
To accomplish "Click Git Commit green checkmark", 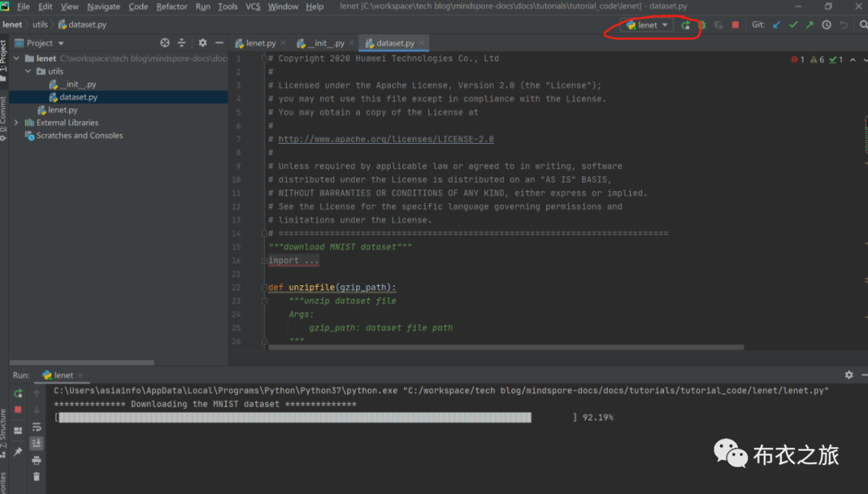I will (x=793, y=25).
